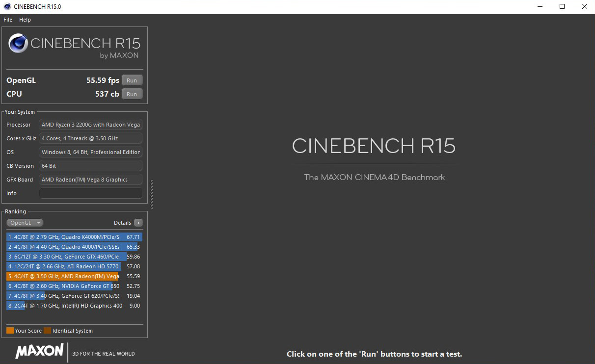Click inside the empty Info field

(90, 193)
